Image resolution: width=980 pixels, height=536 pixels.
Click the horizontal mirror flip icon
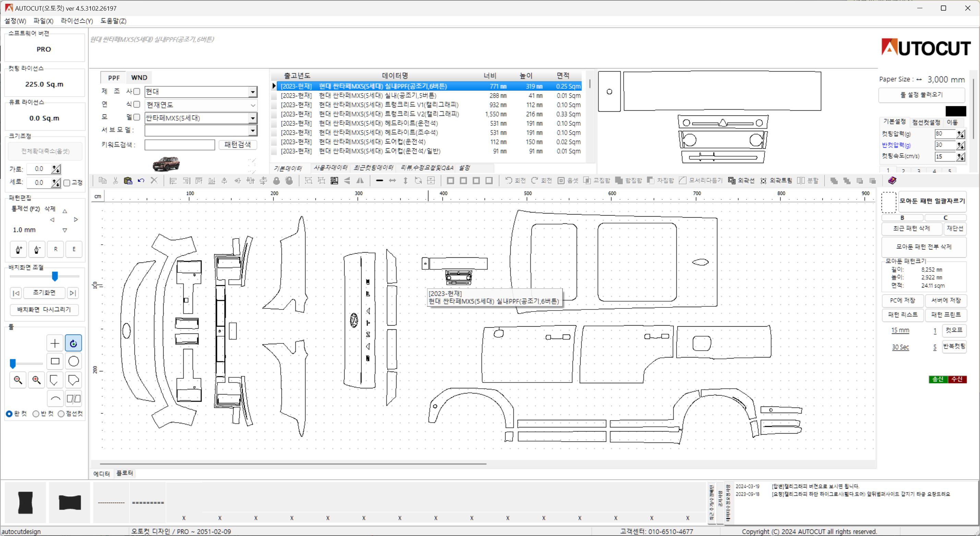point(360,181)
